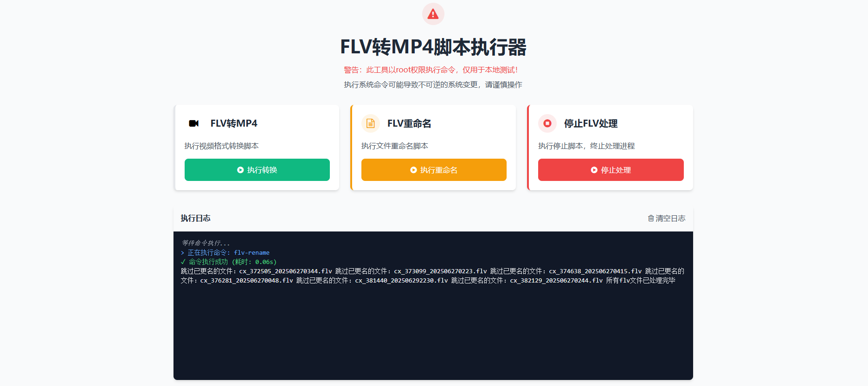The image size is (868, 386).
Task: Click the stop icon beside 停止FLV处理
Action: [x=547, y=123]
